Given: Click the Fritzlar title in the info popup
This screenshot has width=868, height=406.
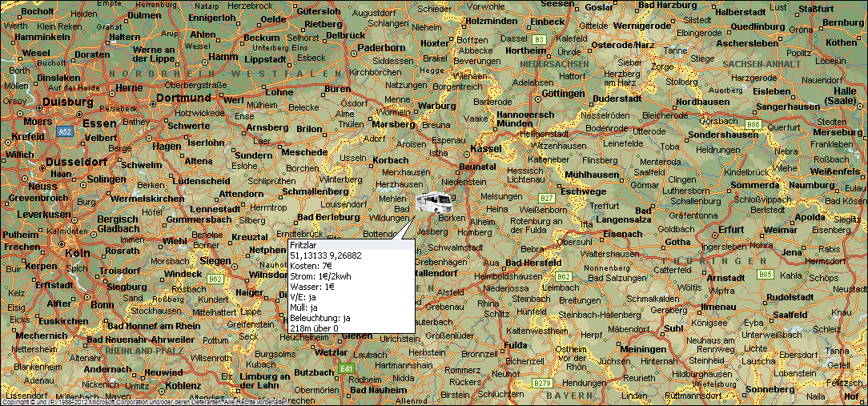Looking at the screenshot, I should (x=305, y=244).
